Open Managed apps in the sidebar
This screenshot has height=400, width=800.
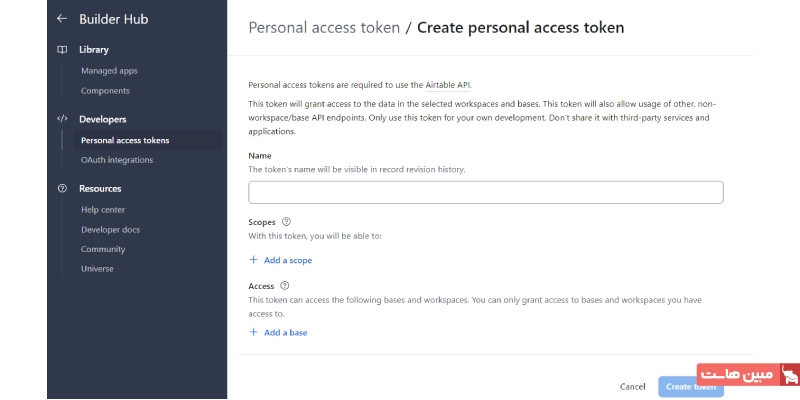coord(109,71)
